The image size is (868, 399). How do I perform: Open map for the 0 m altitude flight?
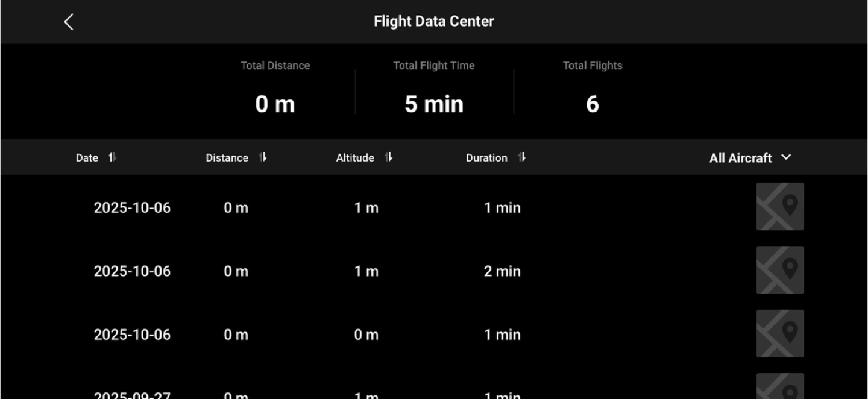tap(779, 333)
